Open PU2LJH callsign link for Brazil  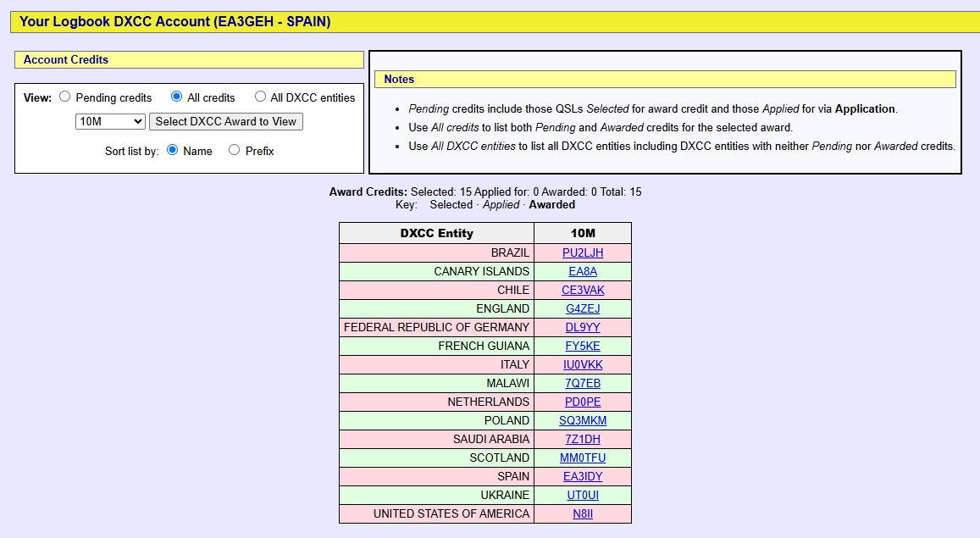pyautogui.click(x=583, y=252)
